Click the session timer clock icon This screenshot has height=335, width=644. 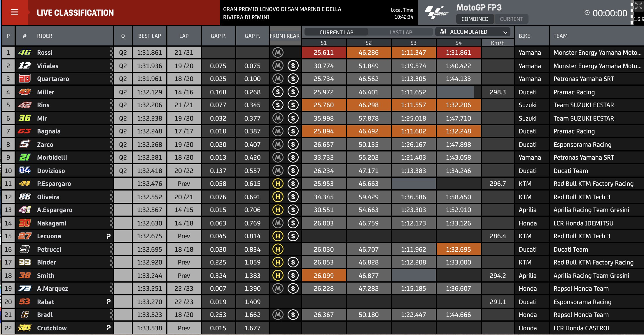point(587,13)
